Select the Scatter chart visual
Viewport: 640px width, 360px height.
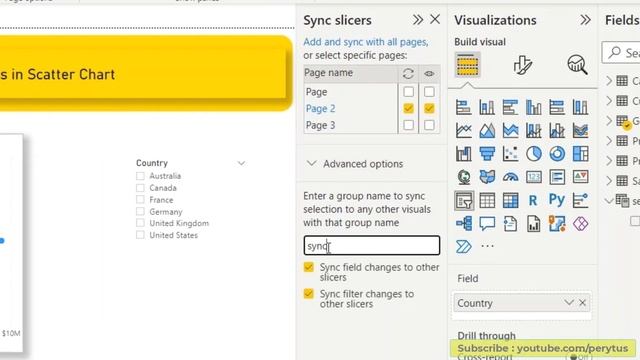[510, 154]
